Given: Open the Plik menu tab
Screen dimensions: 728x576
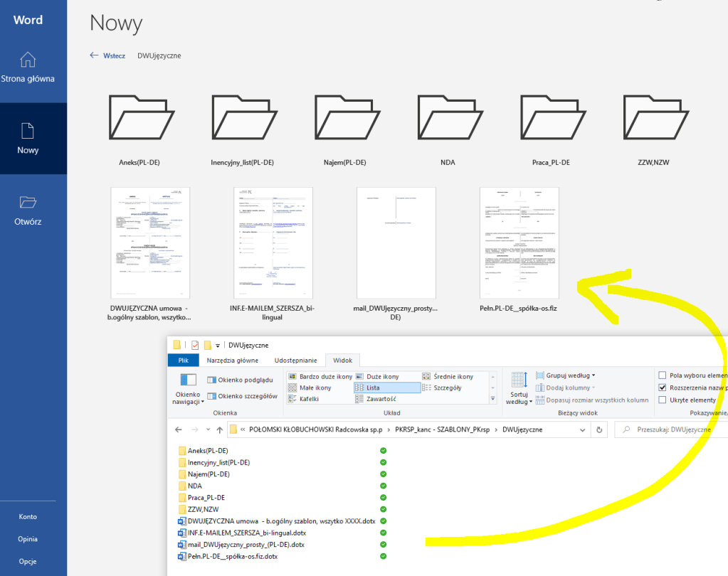Looking at the screenshot, I should (x=183, y=361).
